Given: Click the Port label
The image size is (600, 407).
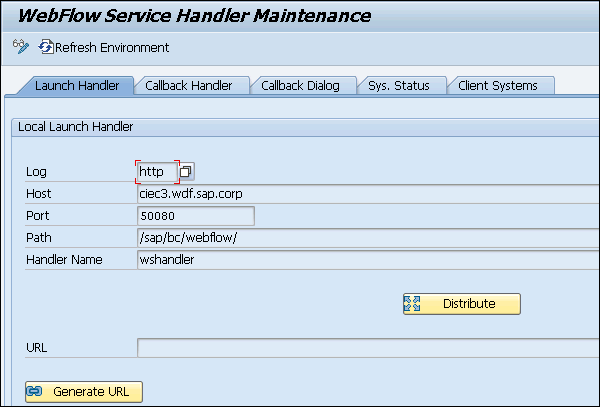Looking at the screenshot, I should coord(38,216).
